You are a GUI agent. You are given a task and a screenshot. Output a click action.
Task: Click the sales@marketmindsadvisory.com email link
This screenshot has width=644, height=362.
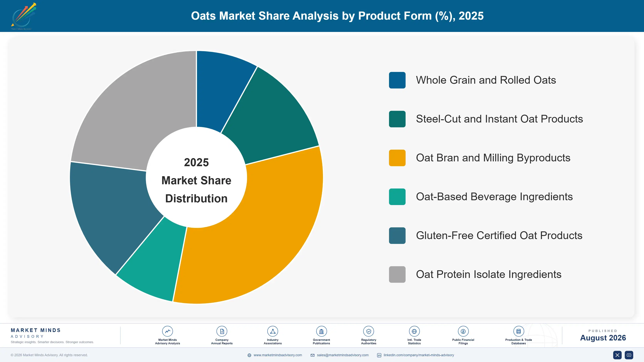[x=343, y=355]
